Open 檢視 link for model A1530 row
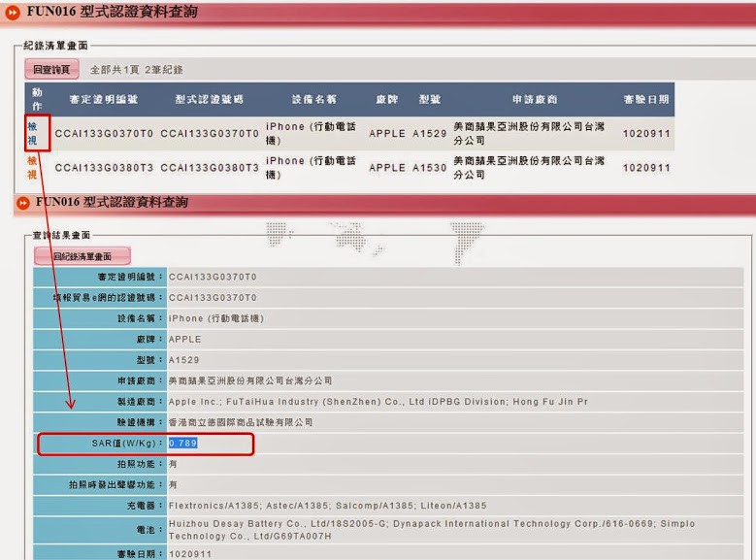This screenshot has height=560, width=756. (32, 167)
